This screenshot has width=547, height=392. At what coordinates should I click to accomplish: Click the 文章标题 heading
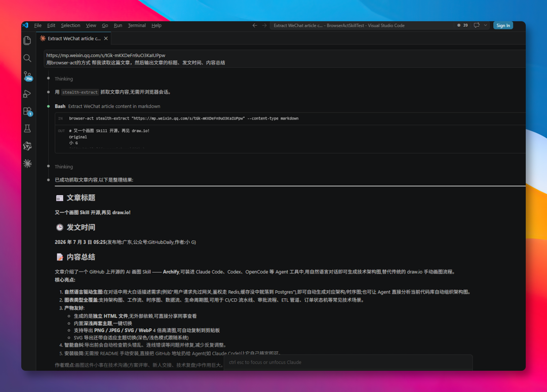81,198
